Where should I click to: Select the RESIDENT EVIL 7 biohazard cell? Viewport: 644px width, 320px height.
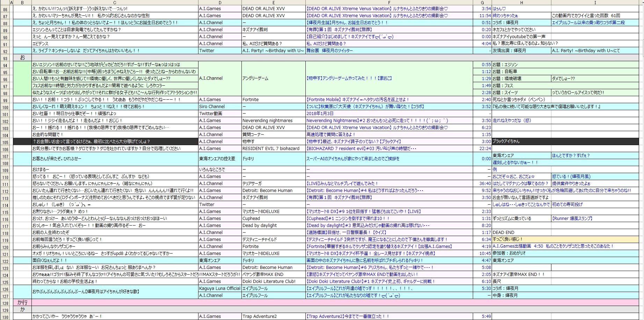click(x=274, y=149)
